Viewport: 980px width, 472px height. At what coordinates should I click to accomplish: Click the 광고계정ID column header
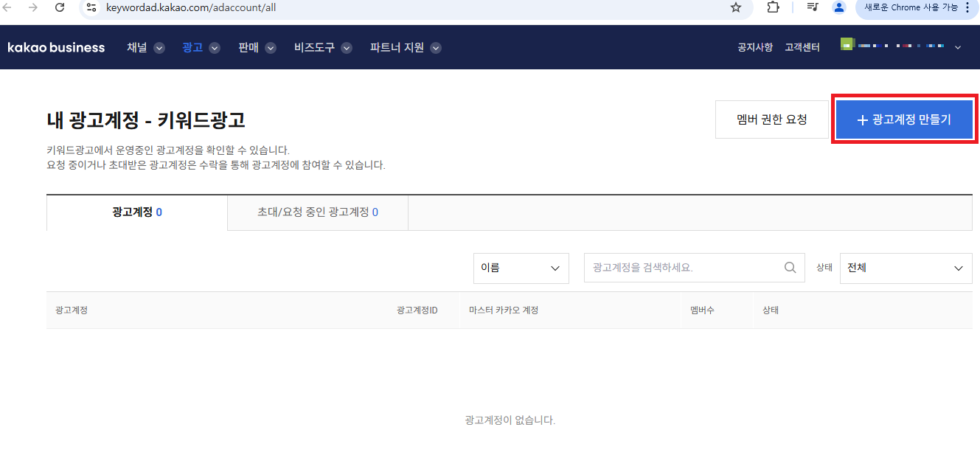[x=417, y=310]
